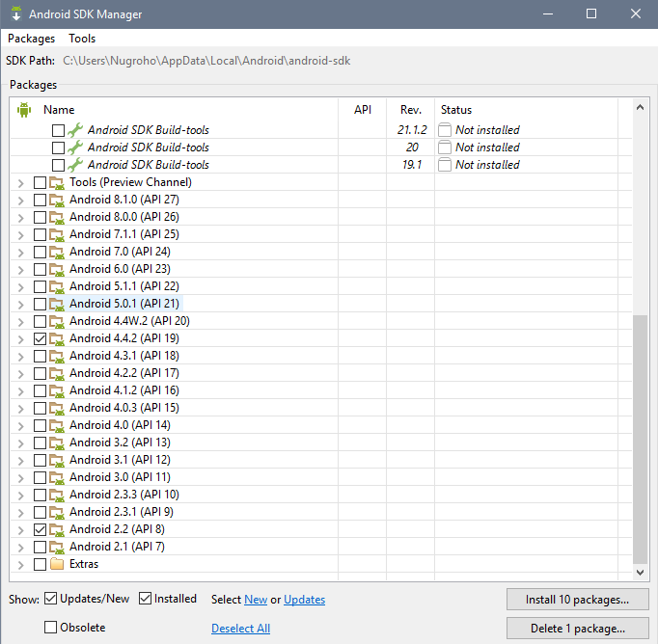Click the folder icon of Android 7.0 (API 24)
This screenshot has height=644, width=658.
(57, 252)
